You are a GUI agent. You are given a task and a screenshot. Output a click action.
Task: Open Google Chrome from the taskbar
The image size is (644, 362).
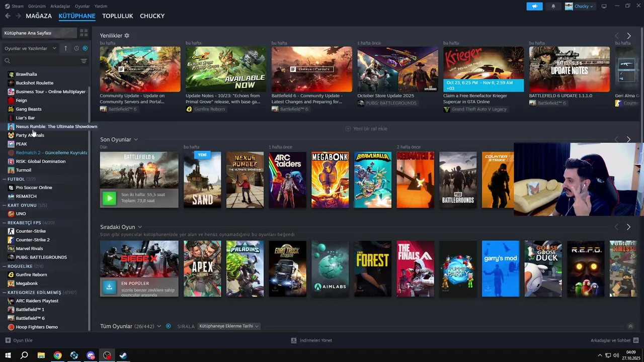57,355
